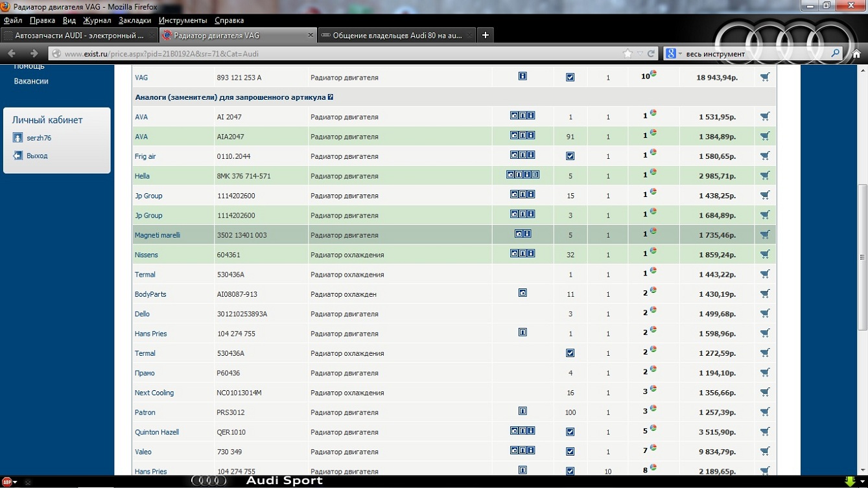Click the Quinton Hazell availability checkmark
Viewport: 868px width, 488px height.
click(570, 432)
